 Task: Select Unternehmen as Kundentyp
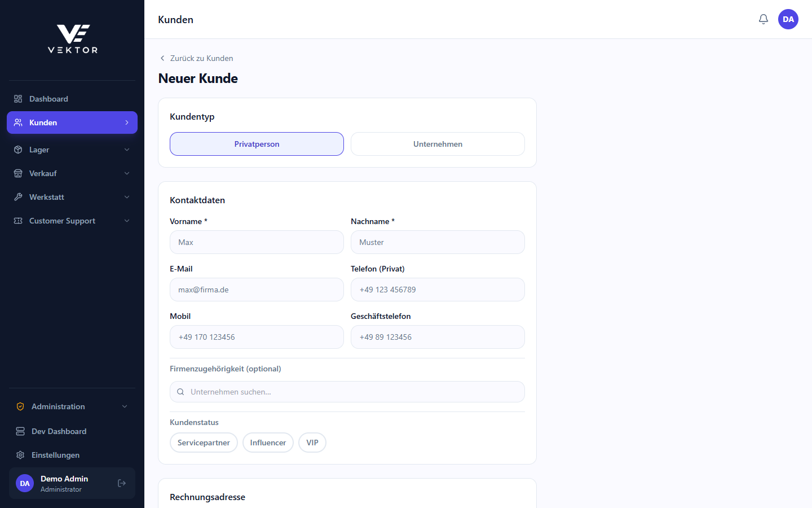pos(438,144)
